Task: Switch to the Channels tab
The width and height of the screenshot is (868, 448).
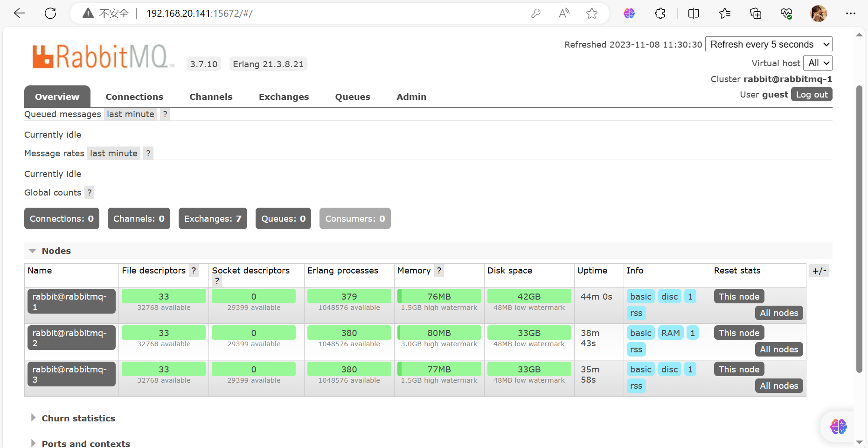Action: 211,97
